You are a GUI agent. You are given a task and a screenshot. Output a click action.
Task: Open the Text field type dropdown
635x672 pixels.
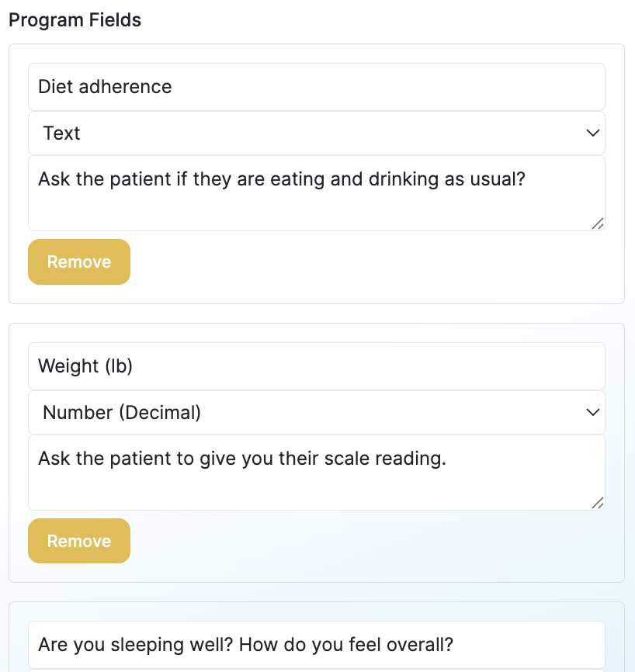tap(311, 133)
